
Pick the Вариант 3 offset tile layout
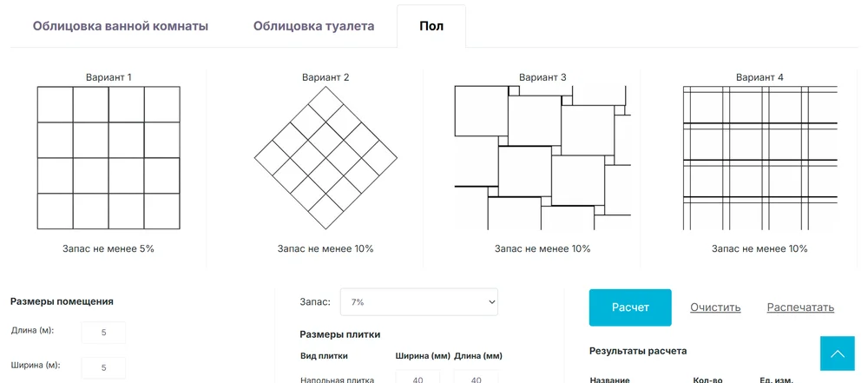tap(542, 158)
